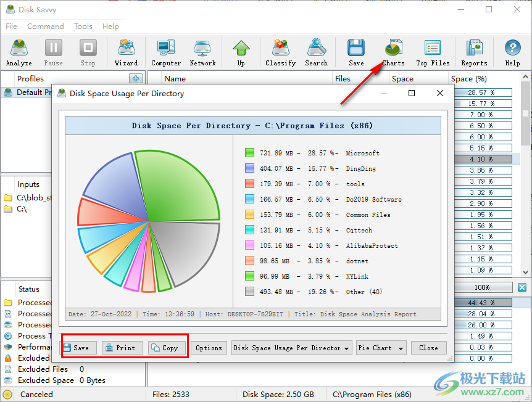Click the Save icon in main toolbar
Screen dimensions: 532x402
[x=356, y=52]
